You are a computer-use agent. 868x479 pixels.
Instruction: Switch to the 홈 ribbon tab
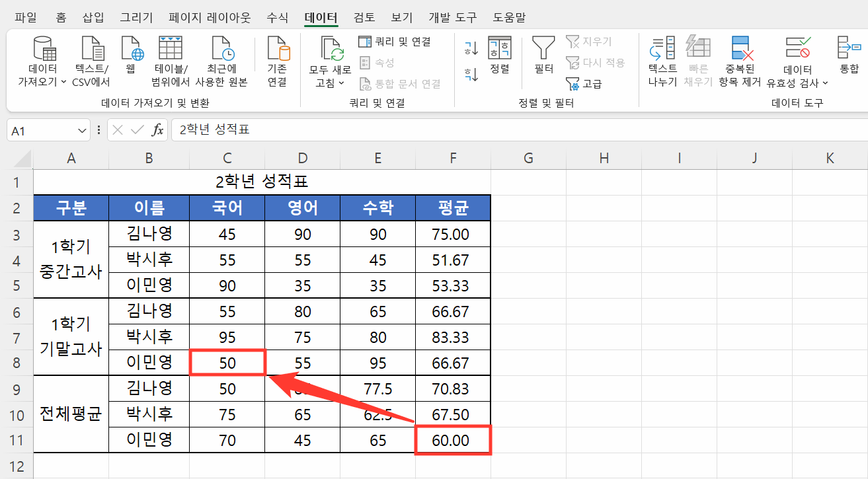(60, 17)
